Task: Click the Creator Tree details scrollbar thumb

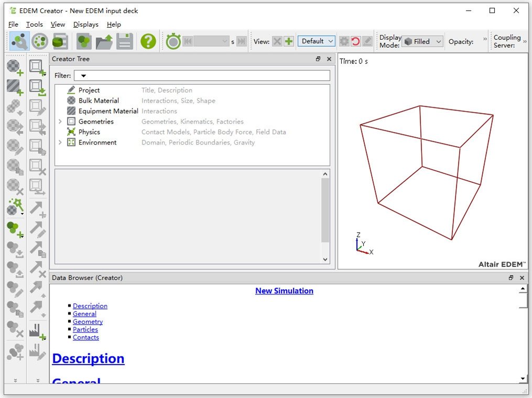Action: tap(325, 210)
